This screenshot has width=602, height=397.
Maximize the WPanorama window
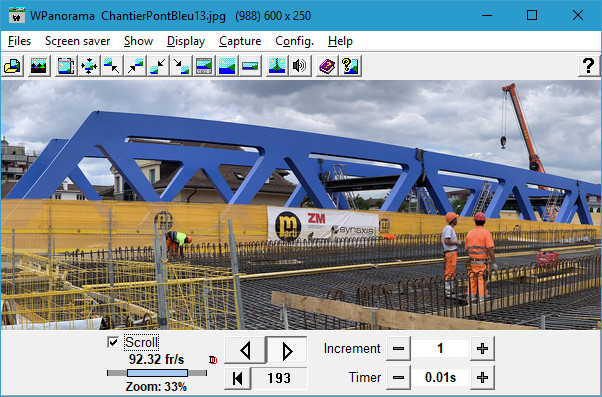click(532, 15)
